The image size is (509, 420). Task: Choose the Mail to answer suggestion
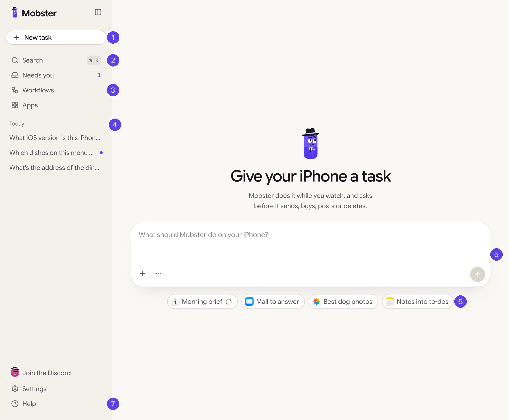click(x=273, y=301)
